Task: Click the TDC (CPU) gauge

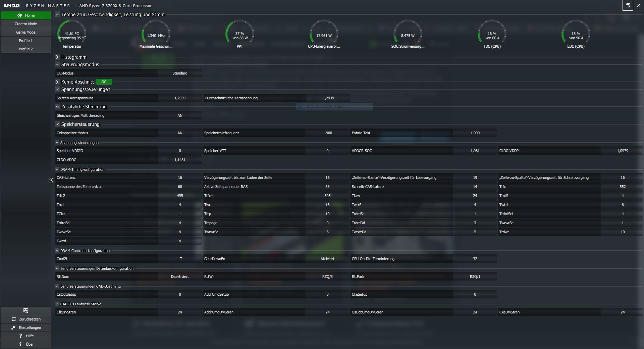Action: pos(492,34)
